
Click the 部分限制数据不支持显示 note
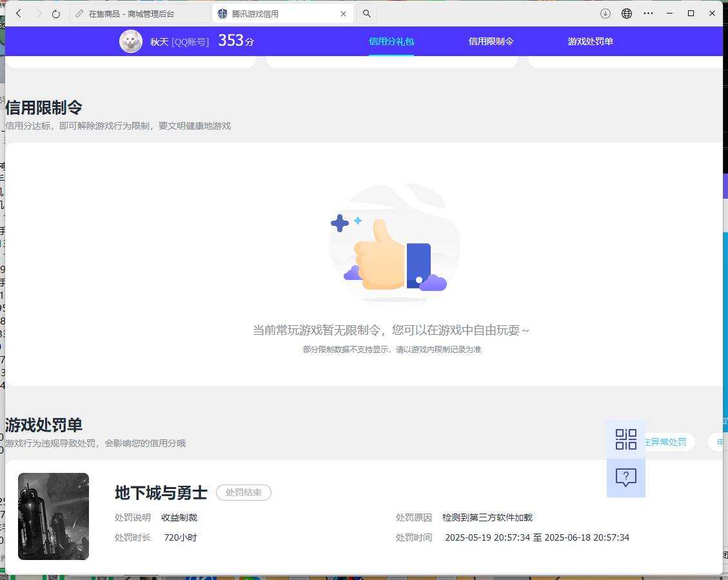click(392, 349)
